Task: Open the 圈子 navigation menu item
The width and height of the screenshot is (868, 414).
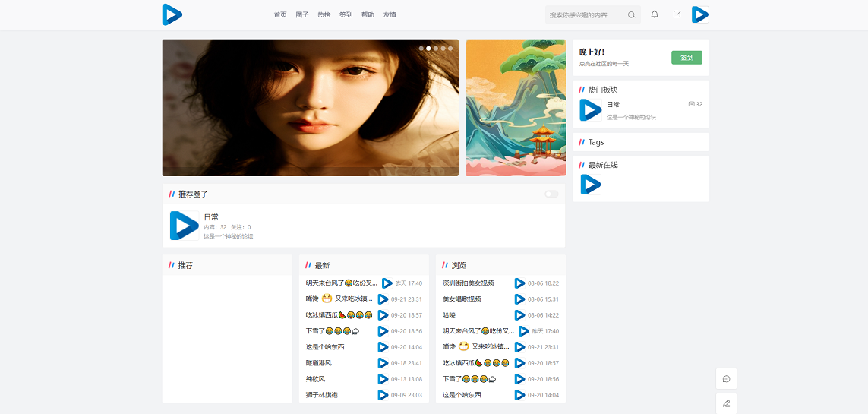Action: tap(302, 14)
